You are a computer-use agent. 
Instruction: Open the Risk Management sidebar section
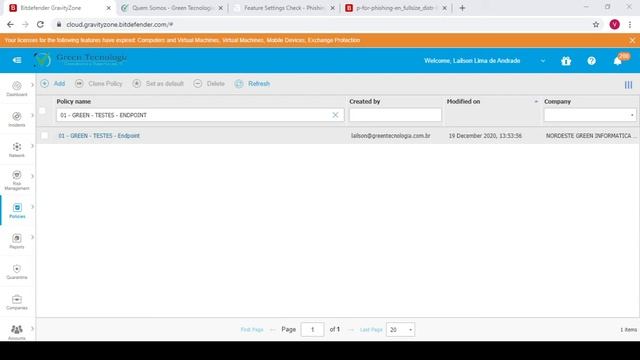pos(17,180)
